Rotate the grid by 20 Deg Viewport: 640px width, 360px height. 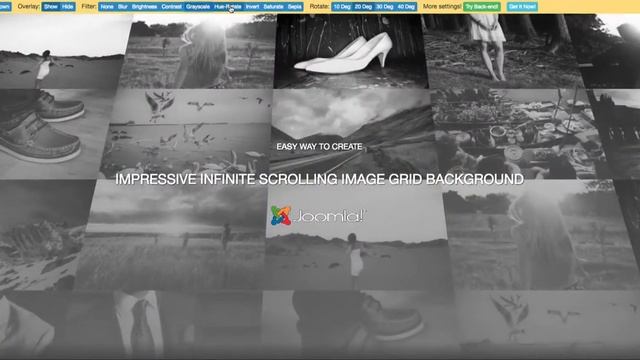click(x=363, y=7)
